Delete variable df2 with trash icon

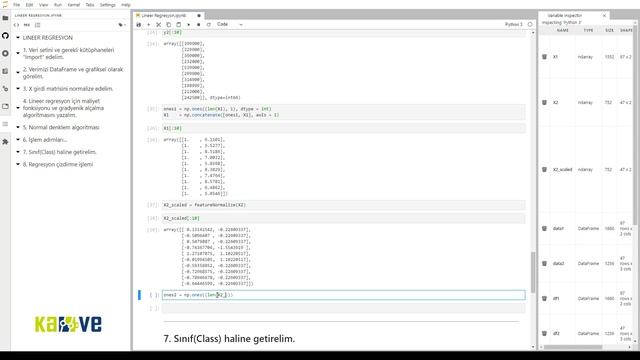(544, 333)
